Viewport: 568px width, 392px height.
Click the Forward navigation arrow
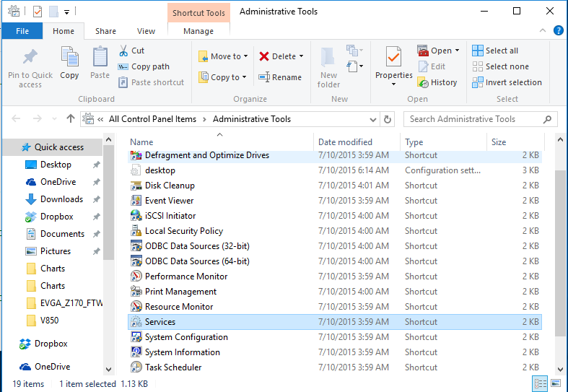pos(37,118)
